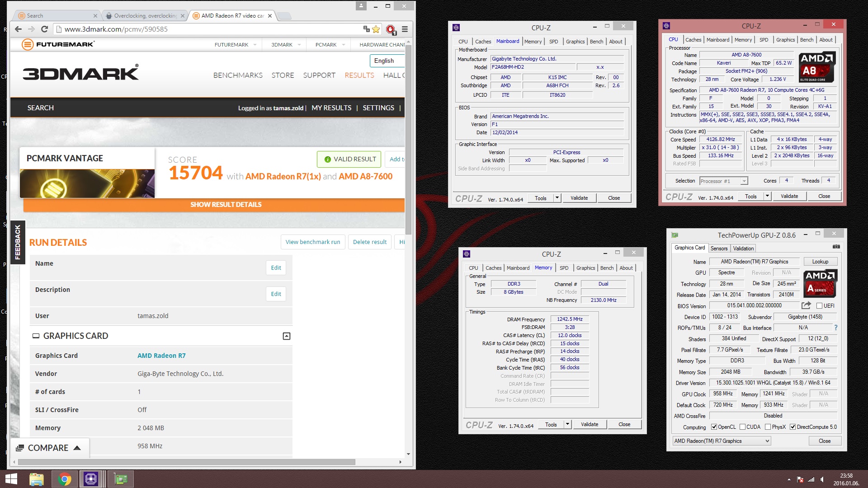Click Validate in the CPU-Z Memory window
The width and height of the screenshot is (868, 488).
click(x=589, y=424)
